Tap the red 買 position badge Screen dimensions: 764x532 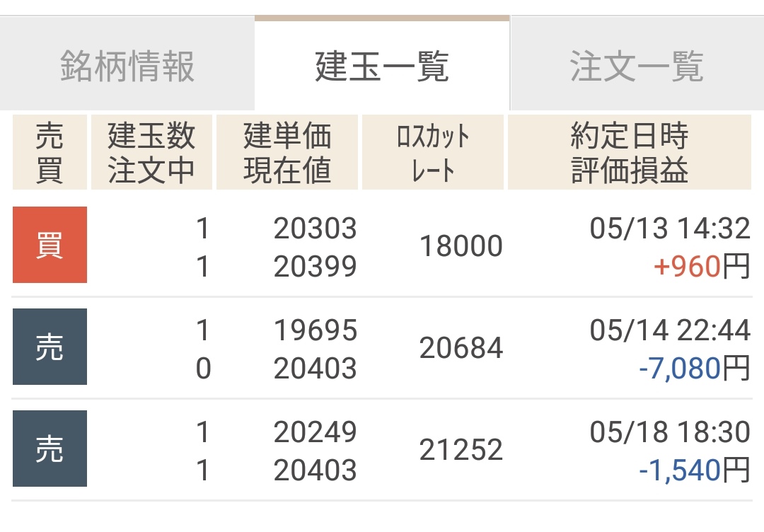tap(50, 245)
